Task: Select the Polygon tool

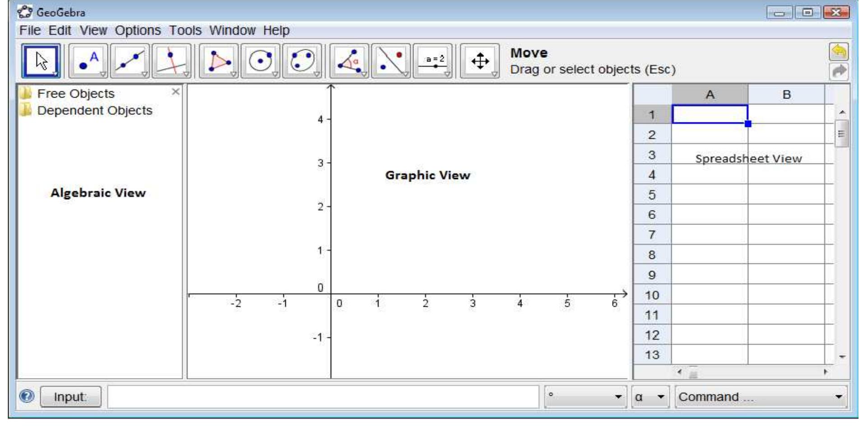Action: [219, 61]
